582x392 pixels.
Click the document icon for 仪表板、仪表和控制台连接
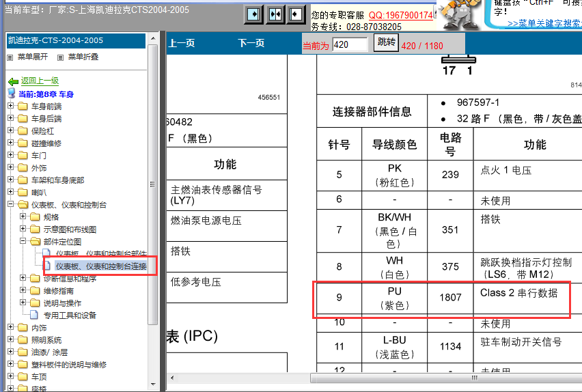(48, 265)
